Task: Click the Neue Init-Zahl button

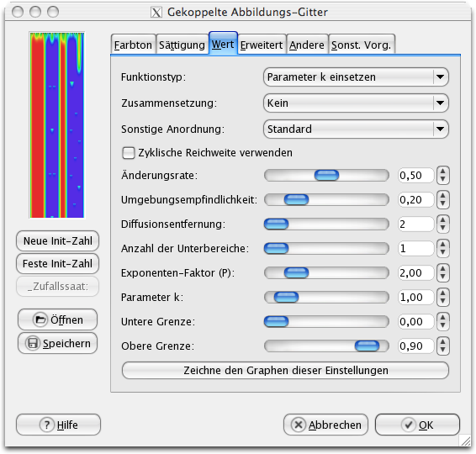Action: point(58,241)
